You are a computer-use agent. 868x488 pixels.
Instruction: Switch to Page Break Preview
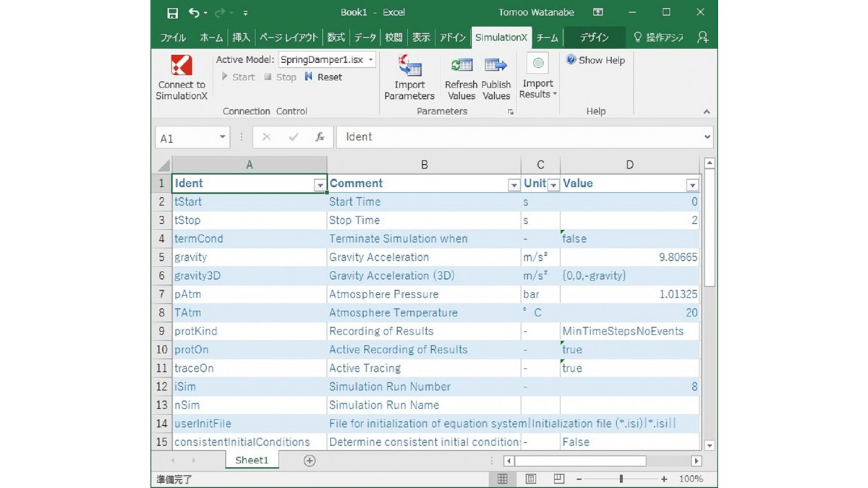tap(559, 479)
